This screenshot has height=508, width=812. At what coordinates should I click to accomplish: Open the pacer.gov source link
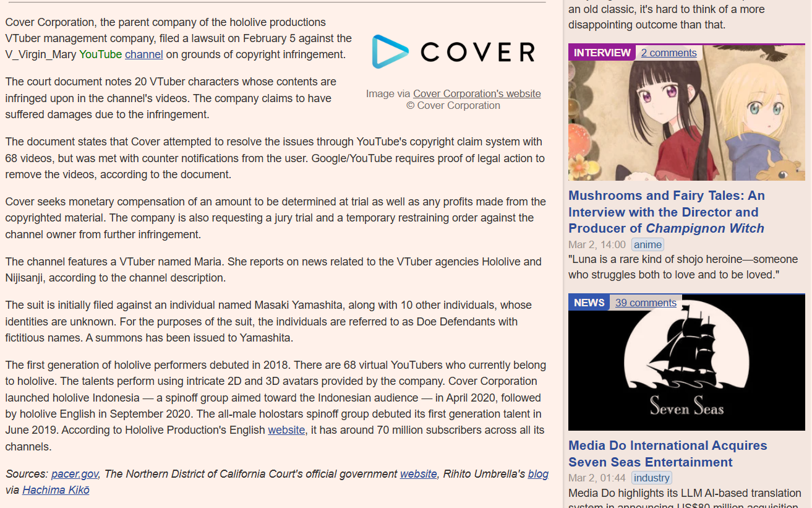75,474
